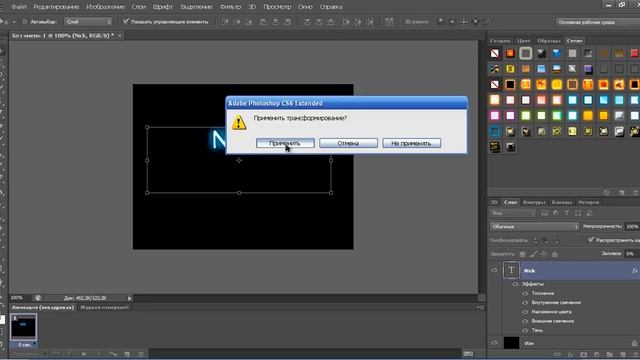
Task: Open the Изображение menu
Action: pyautogui.click(x=105, y=7)
